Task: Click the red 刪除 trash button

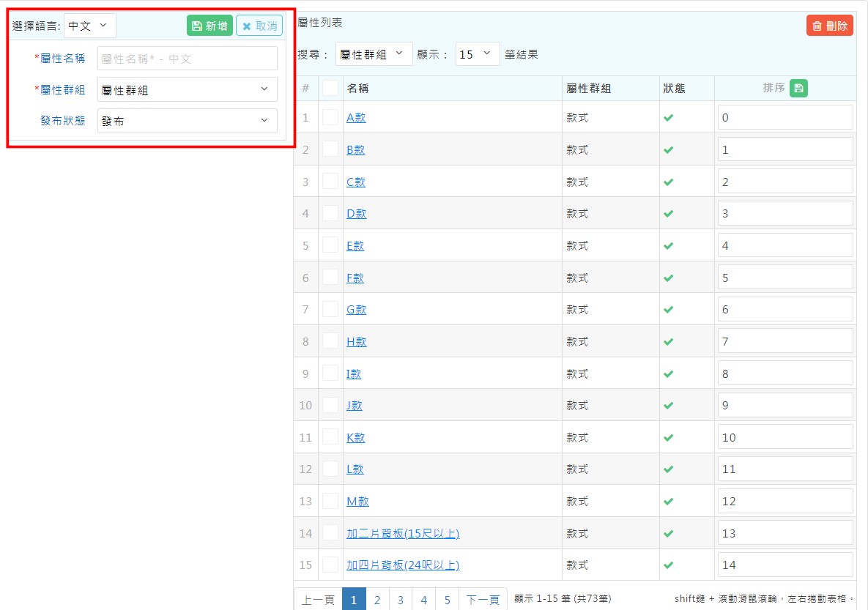Action: [x=829, y=26]
